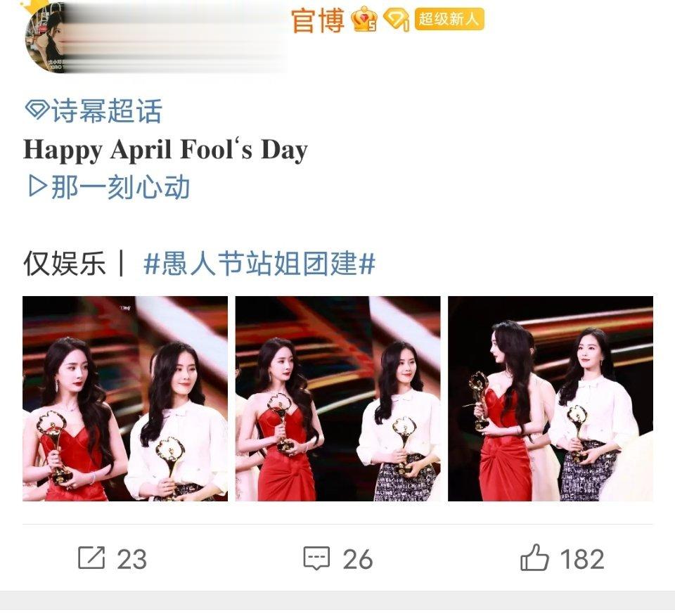Open the first photo thumbnail
Viewport: 675px width, 616px height.
(x=125, y=399)
